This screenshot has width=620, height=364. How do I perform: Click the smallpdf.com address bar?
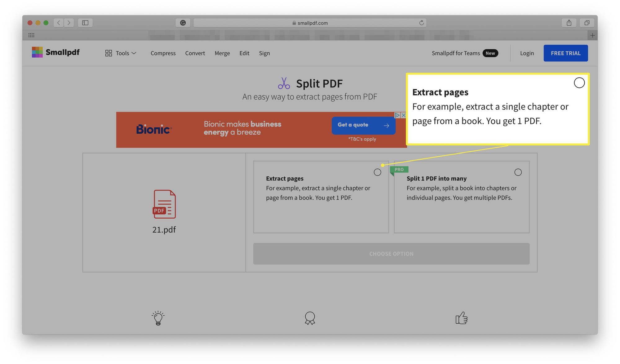[310, 23]
